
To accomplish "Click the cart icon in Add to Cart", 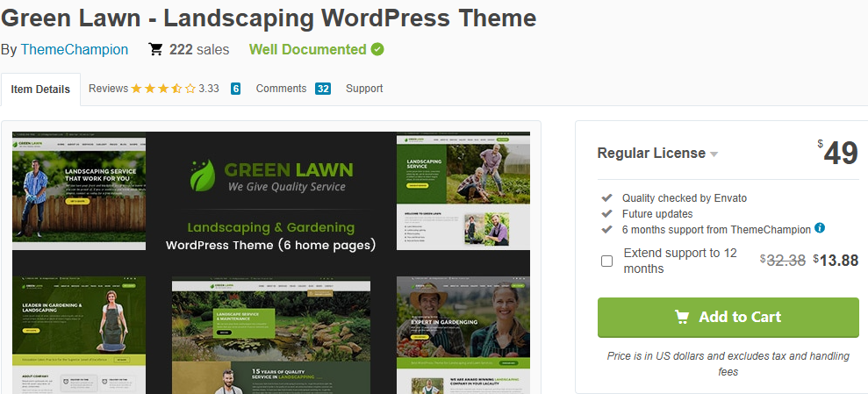I will pyautogui.click(x=681, y=317).
